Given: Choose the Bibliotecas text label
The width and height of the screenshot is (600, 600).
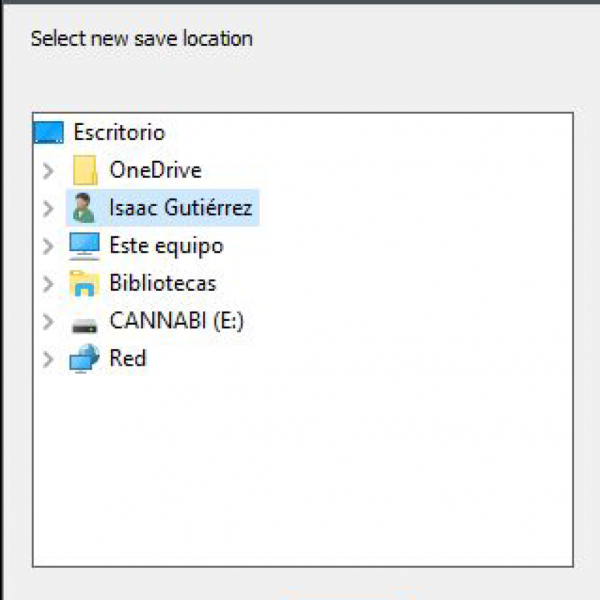Looking at the screenshot, I should [162, 284].
